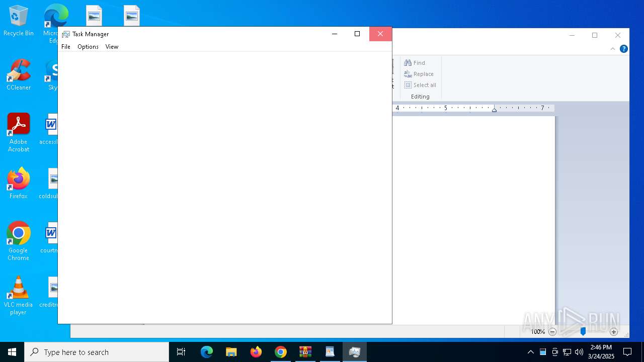Switch to WordPad on the taskbar

point(330,352)
